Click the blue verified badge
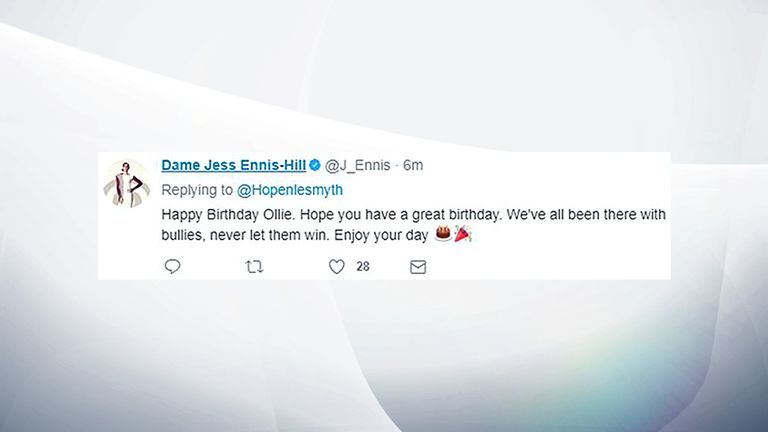 click(315, 166)
